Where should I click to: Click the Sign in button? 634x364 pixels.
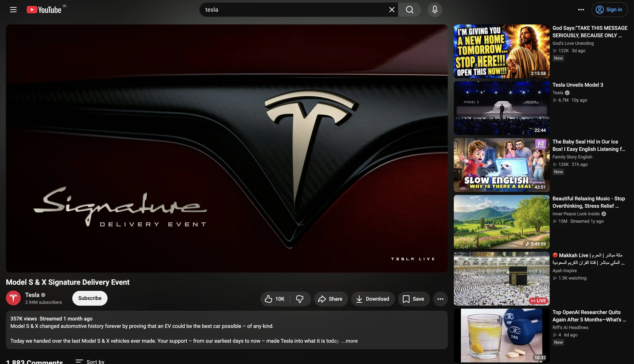coord(610,10)
